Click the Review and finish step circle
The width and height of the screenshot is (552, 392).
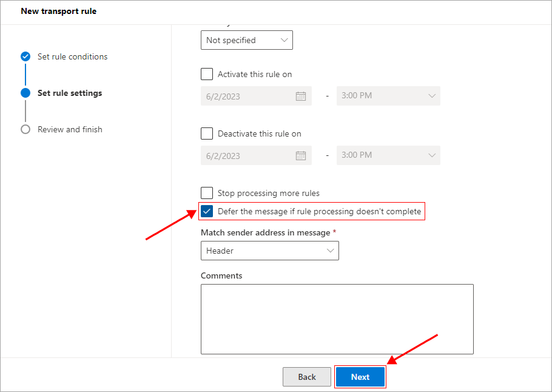pos(25,129)
